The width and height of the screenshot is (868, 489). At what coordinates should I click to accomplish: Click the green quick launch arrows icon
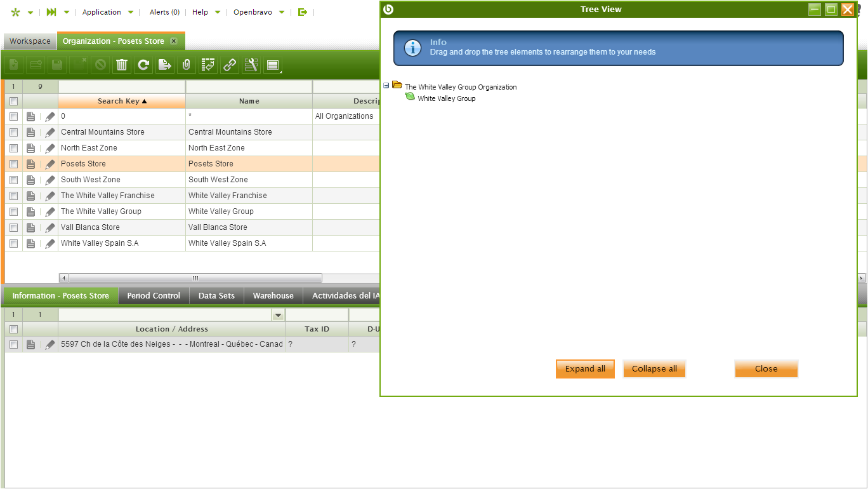point(51,12)
